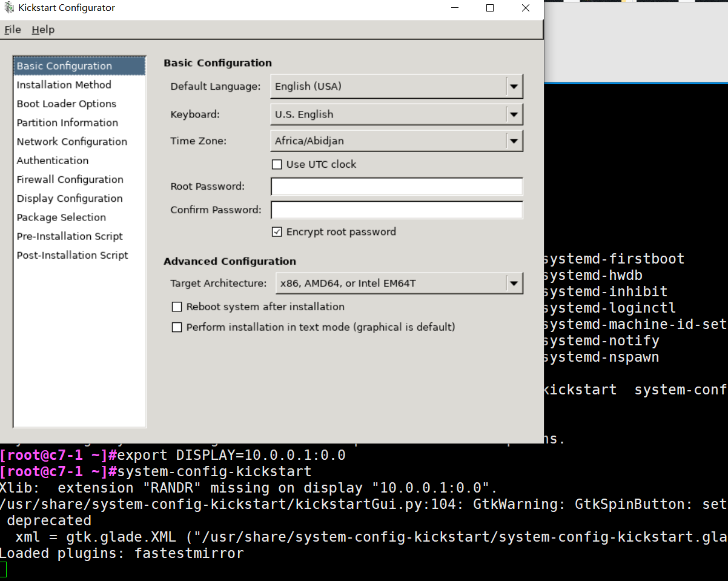Open Network Configuration section

(x=79, y=142)
